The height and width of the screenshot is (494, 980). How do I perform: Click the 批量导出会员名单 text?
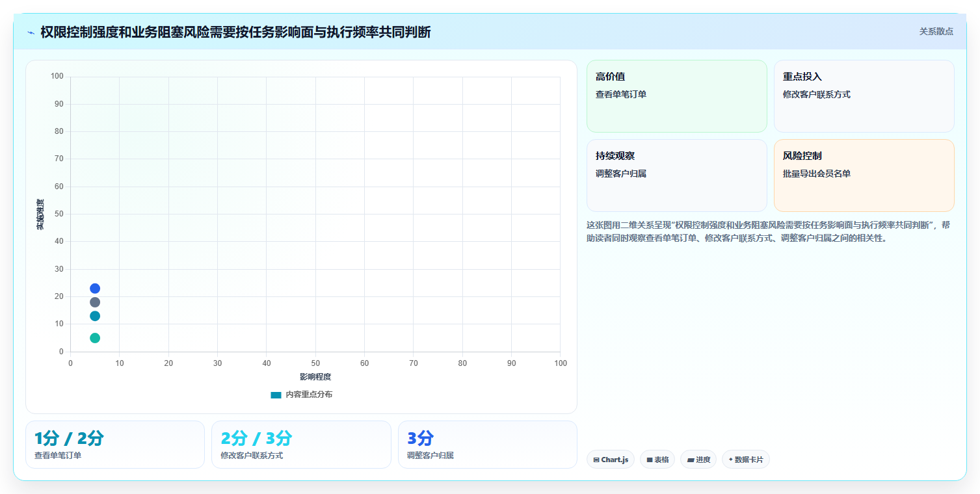click(817, 174)
